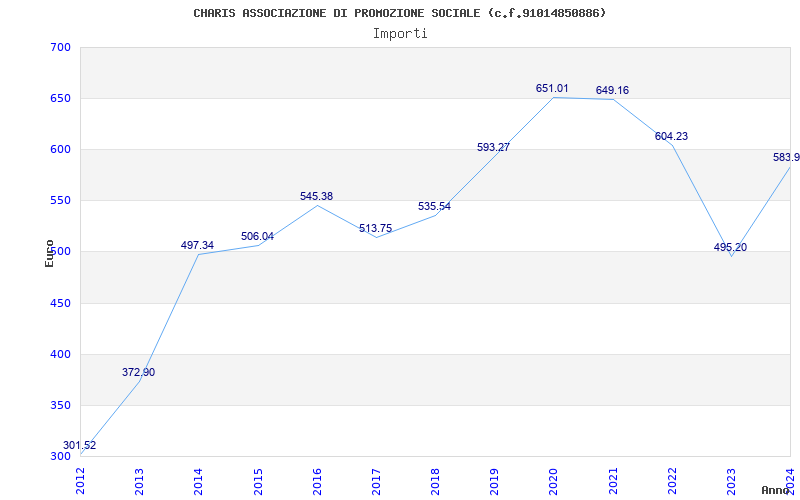Click the 506.04 data label
The image size is (800, 500).
[x=257, y=236]
